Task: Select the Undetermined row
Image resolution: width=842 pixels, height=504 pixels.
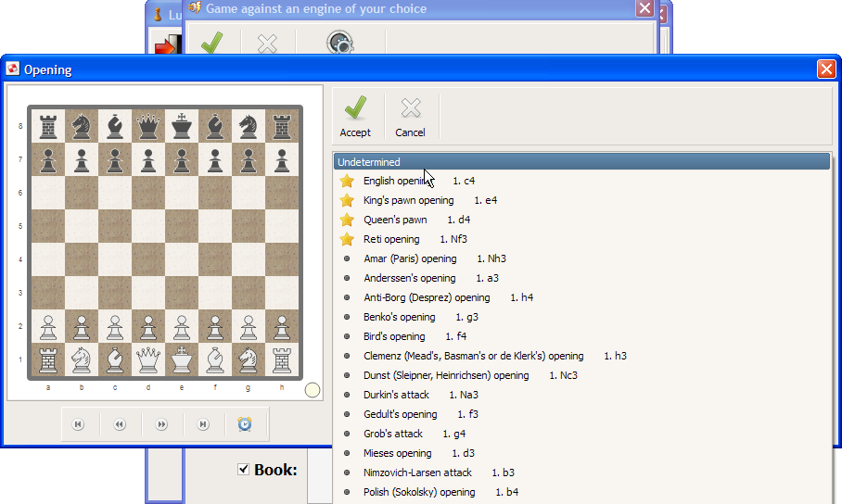Action: 581,161
